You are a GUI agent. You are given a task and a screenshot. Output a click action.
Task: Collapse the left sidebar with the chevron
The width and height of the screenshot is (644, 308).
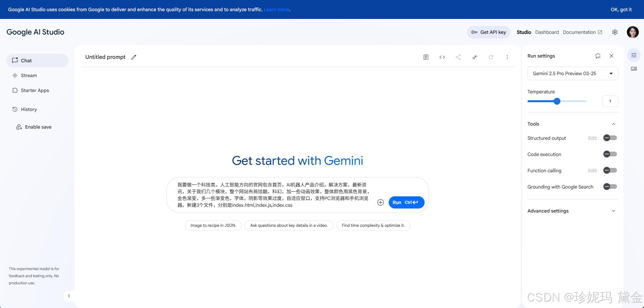click(69, 296)
